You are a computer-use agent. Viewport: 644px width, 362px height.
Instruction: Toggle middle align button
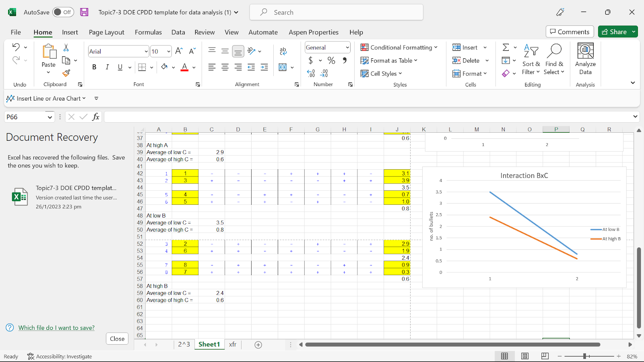point(225,51)
